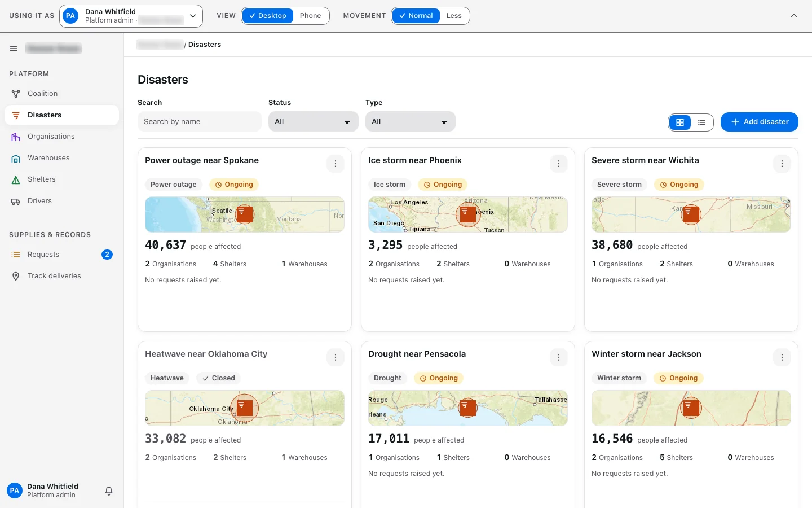Toggle the sidebar hamburger menu
This screenshot has height=508, width=812.
tap(14, 49)
